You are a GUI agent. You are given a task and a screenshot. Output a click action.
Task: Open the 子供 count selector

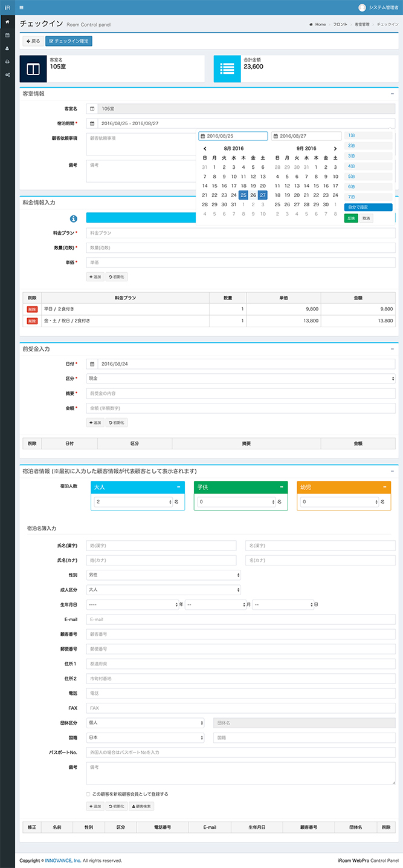[237, 502]
